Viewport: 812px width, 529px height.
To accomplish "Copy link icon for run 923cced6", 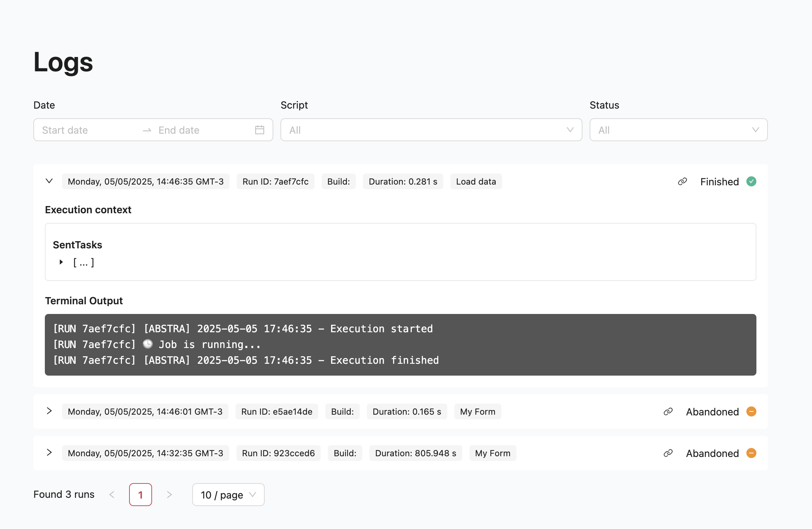I will [x=668, y=453].
